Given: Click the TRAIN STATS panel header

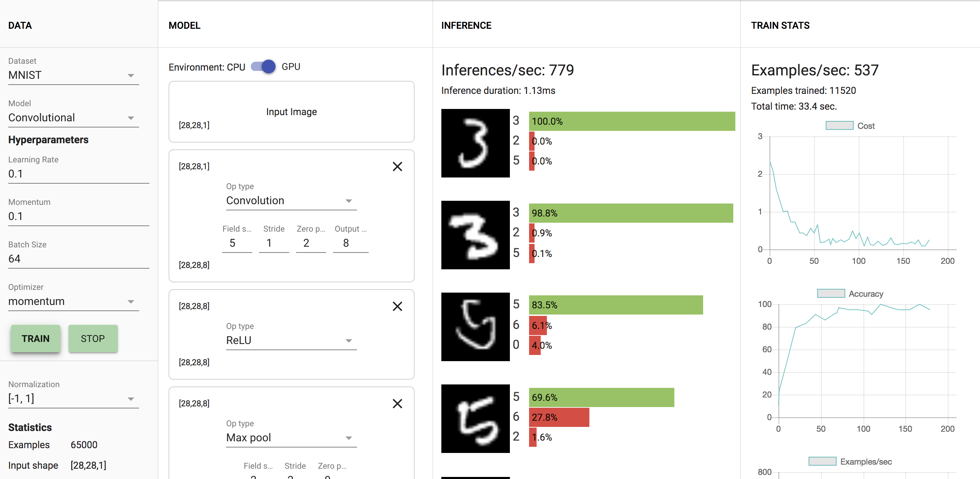Looking at the screenshot, I should (780, 25).
